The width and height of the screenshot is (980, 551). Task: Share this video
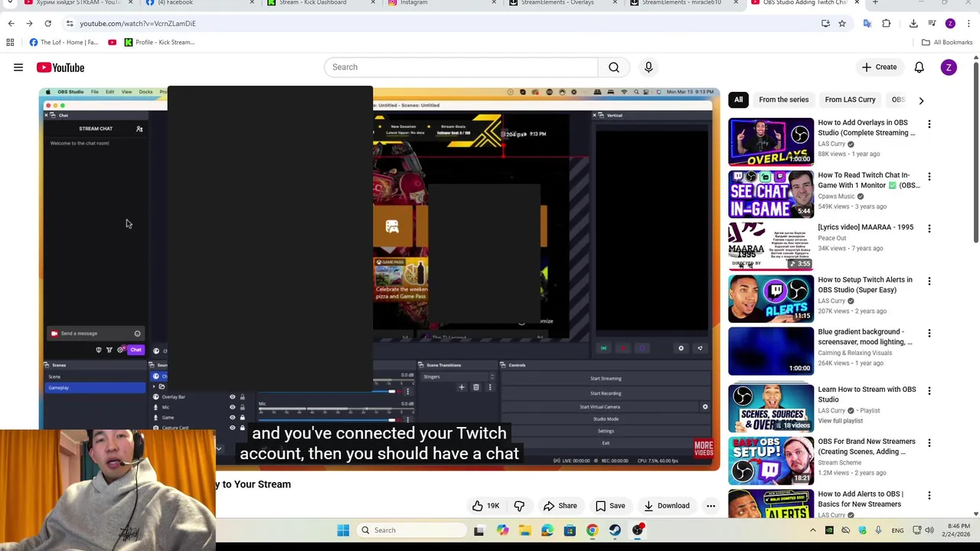tap(560, 506)
